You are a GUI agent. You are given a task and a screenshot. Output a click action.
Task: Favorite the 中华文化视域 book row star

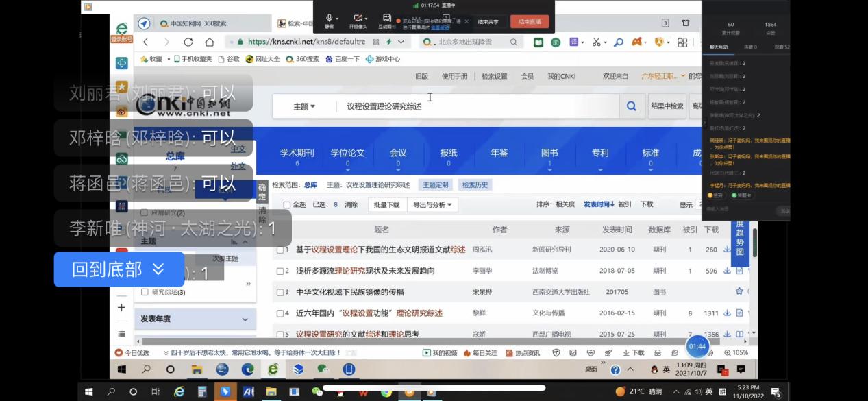pos(739,291)
